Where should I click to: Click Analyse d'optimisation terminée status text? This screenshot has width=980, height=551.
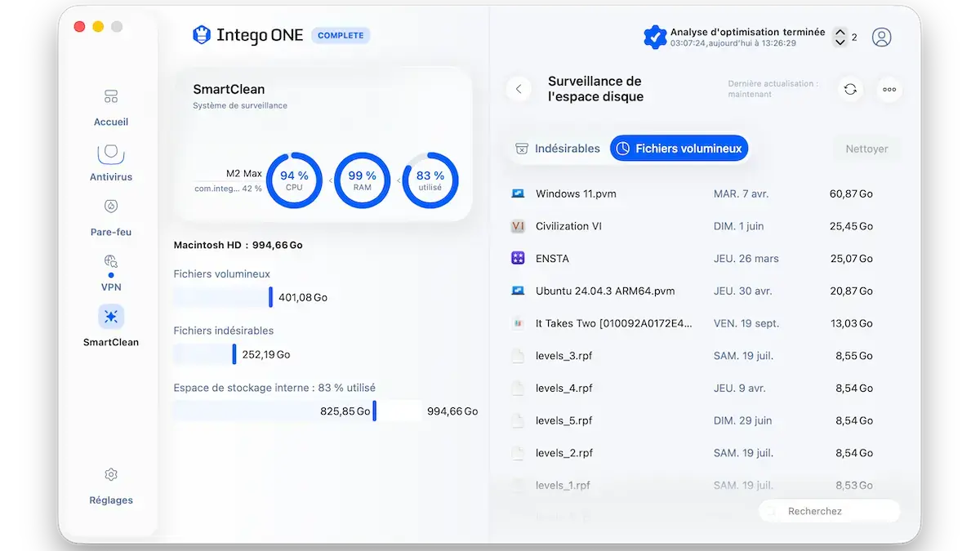coord(748,33)
